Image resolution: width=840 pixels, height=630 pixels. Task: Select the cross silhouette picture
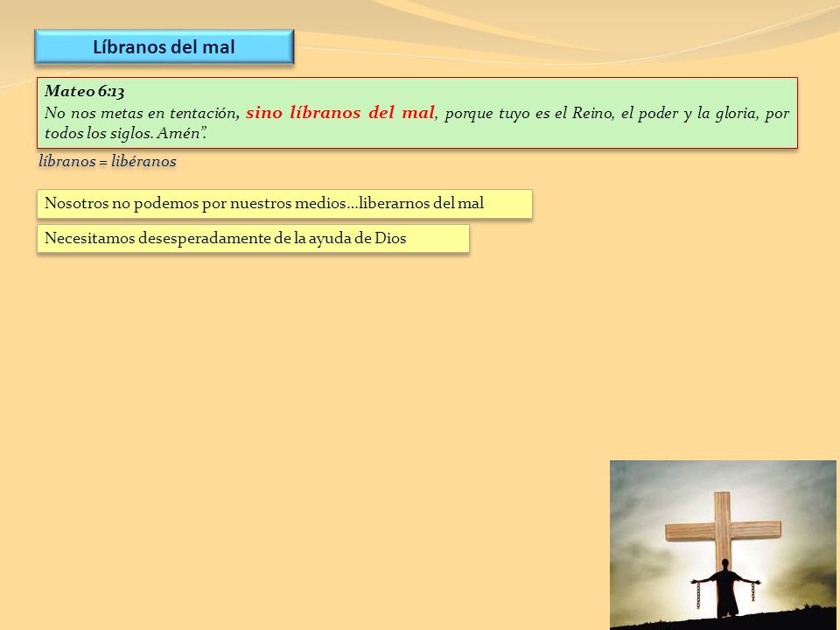(x=723, y=545)
